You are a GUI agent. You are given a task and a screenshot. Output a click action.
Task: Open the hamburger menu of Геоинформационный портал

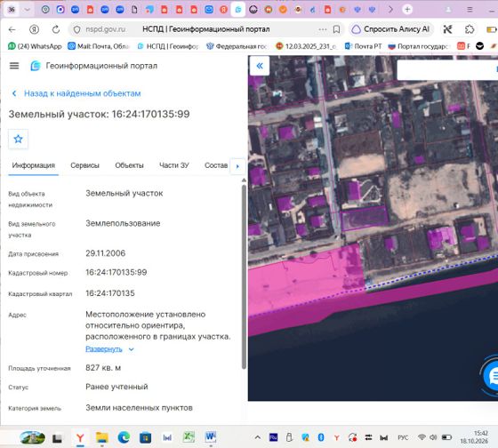(14, 66)
